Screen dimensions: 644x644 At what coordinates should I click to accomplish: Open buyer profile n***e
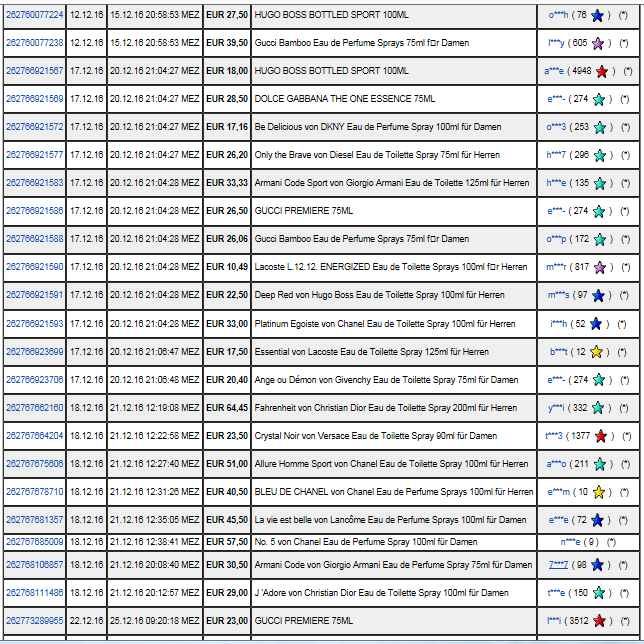tap(570, 542)
